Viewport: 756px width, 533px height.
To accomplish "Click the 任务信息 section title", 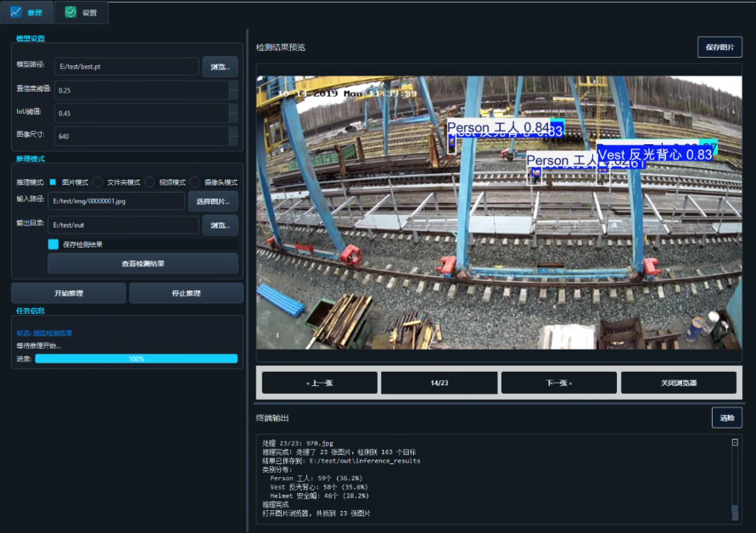I will [31, 311].
